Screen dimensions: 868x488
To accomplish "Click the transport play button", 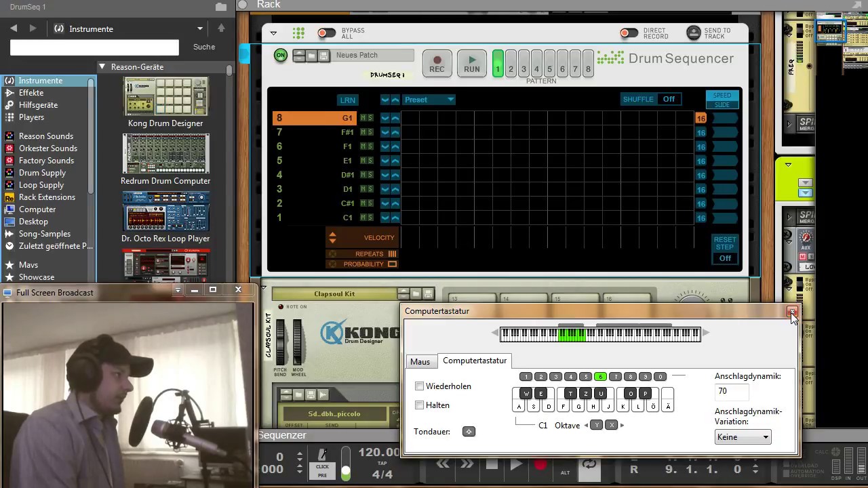I will coord(516,465).
